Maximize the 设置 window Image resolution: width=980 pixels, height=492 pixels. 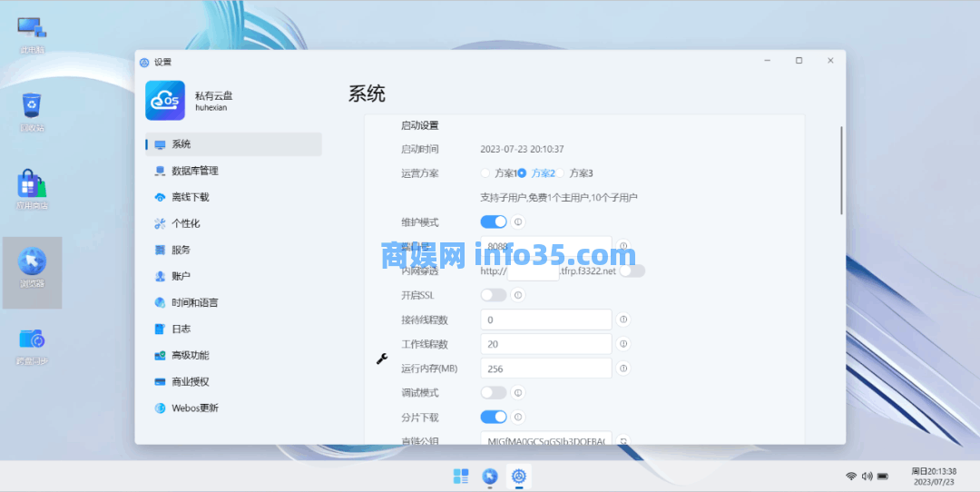799,61
